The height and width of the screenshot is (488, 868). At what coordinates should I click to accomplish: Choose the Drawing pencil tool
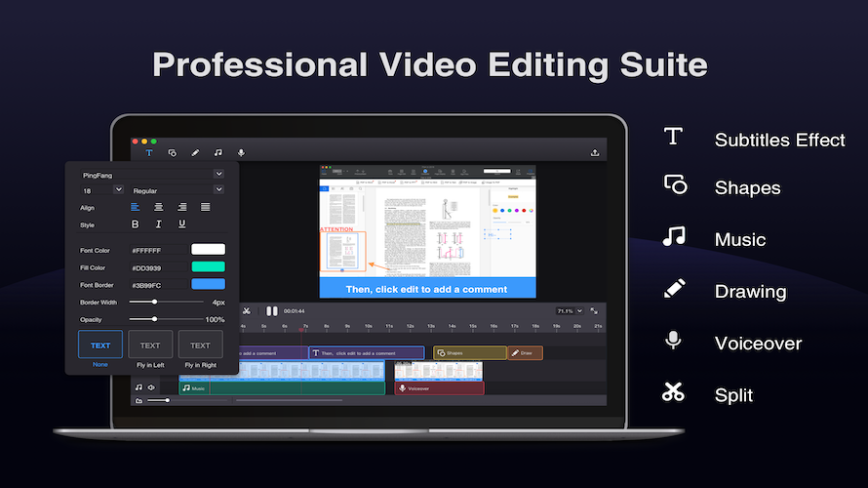click(x=195, y=152)
